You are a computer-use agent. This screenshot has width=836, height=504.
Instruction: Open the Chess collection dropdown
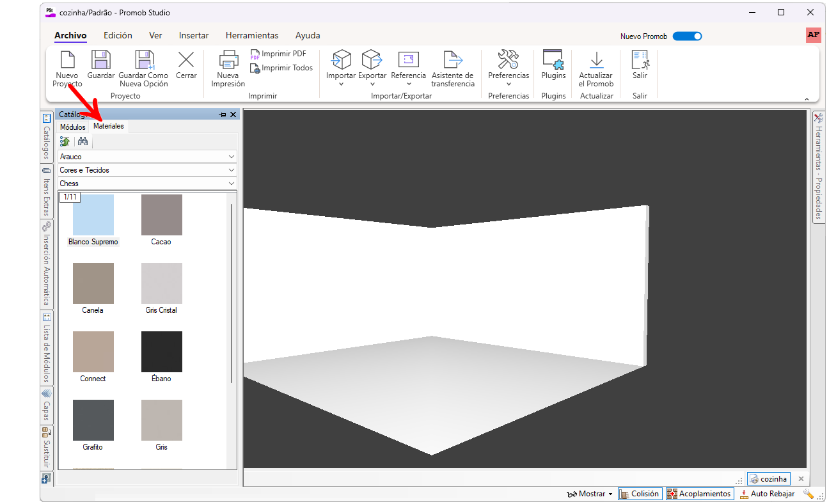(148, 184)
